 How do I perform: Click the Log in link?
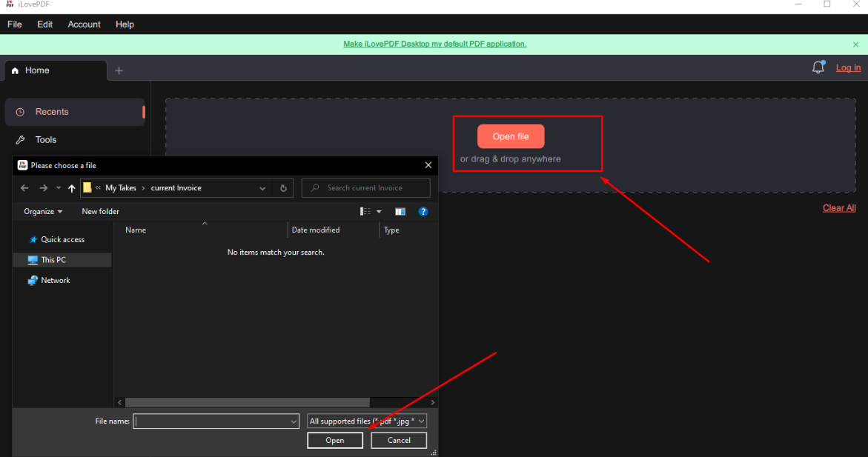point(848,67)
